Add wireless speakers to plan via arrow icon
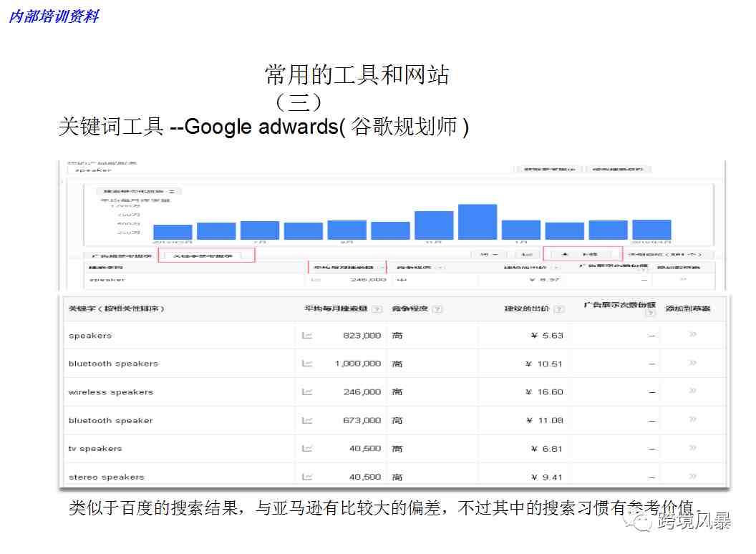The height and width of the screenshot is (554, 756). [x=693, y=391]
